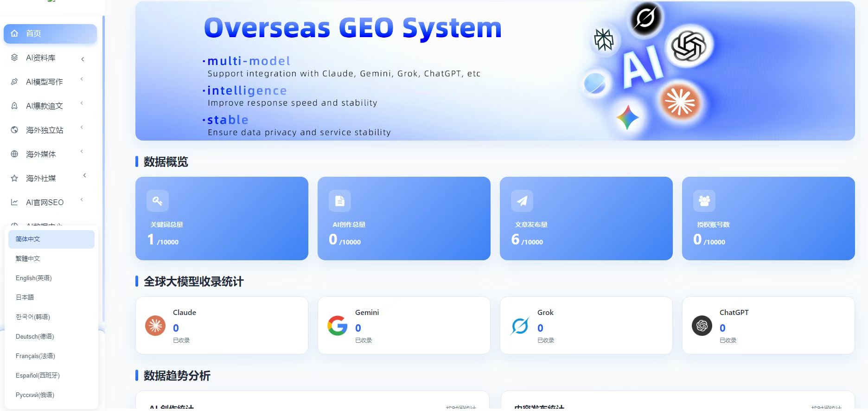Expand the AI官网SEO submenu chevron
This screenshot has width=868, height=411.
tap(82, 199)
